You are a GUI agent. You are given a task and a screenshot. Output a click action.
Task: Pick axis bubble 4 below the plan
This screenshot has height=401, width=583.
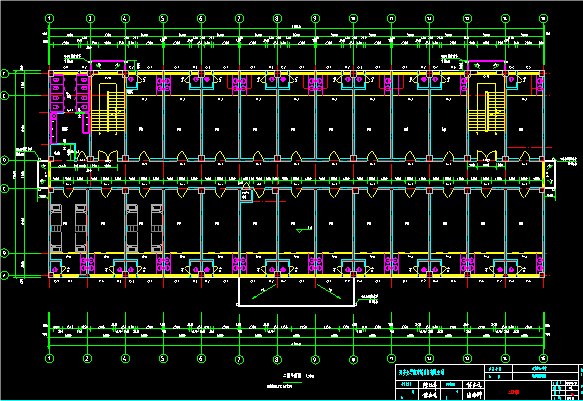tap(125, 358)
